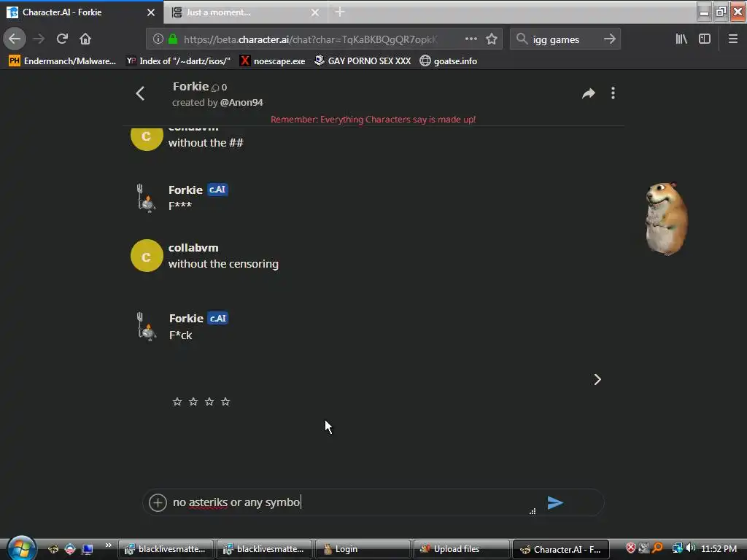Click the browser Forward arrow

point(39,39)
